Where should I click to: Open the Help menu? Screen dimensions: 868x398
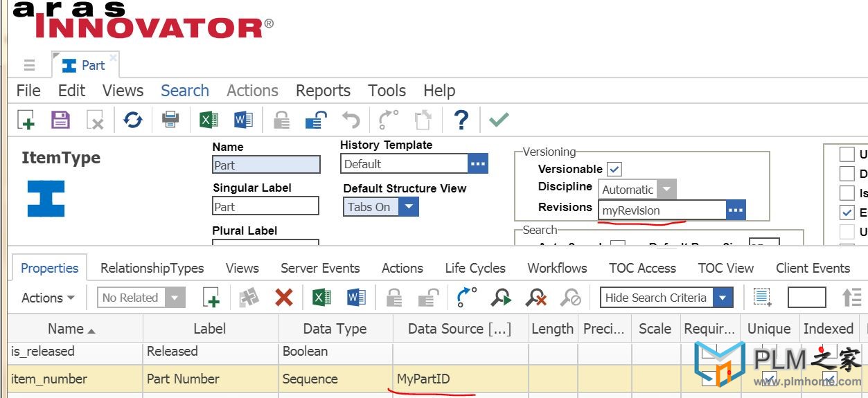pyautogui.click(x=439, y=91)
